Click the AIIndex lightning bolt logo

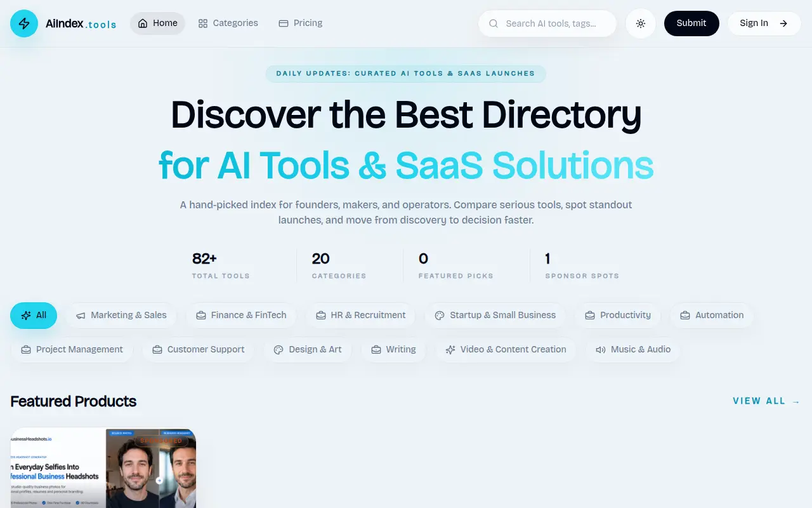[x=24, y=23]
